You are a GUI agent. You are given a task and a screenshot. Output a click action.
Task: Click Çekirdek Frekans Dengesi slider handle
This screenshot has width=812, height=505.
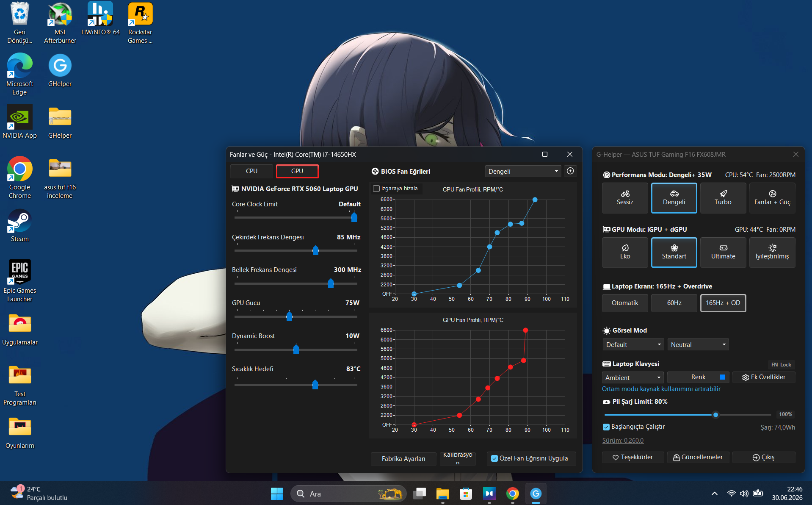pos(315,250)
